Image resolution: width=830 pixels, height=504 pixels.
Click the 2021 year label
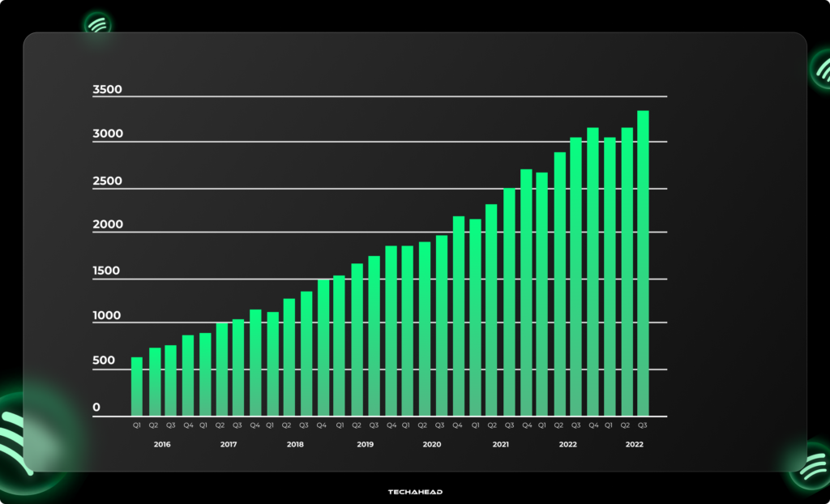tap(501, 445)
